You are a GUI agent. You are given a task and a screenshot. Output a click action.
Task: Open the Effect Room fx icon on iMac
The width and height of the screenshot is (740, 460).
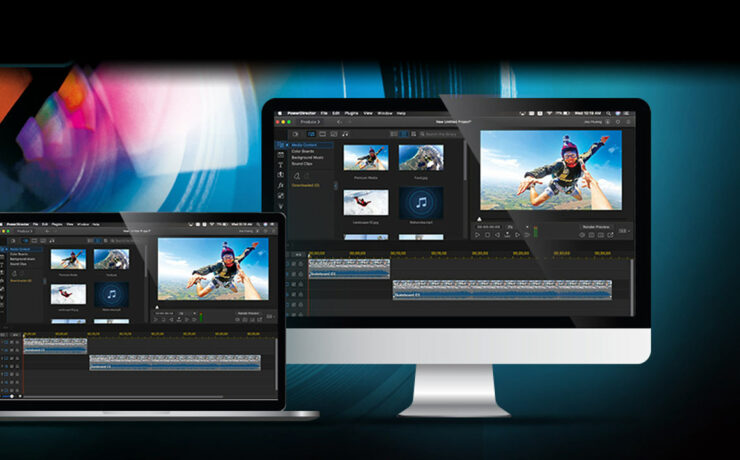280,185
